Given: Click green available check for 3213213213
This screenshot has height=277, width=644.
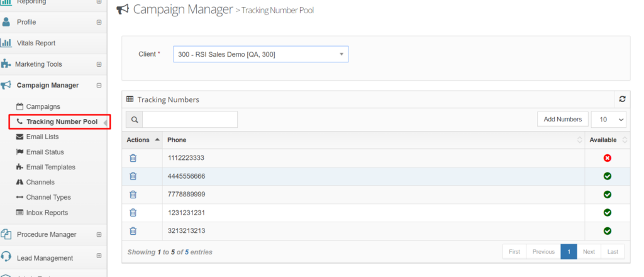Looking at the screenshot, I should tap(608, 231).
